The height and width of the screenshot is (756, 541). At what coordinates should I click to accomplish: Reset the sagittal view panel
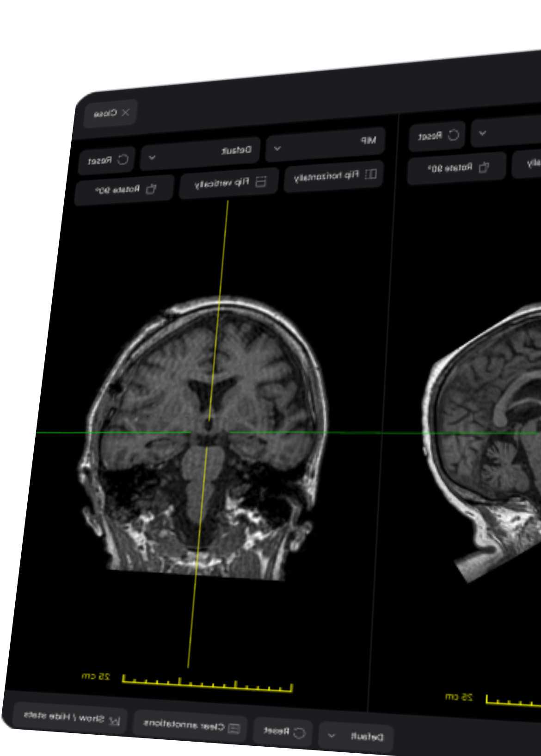437,136
